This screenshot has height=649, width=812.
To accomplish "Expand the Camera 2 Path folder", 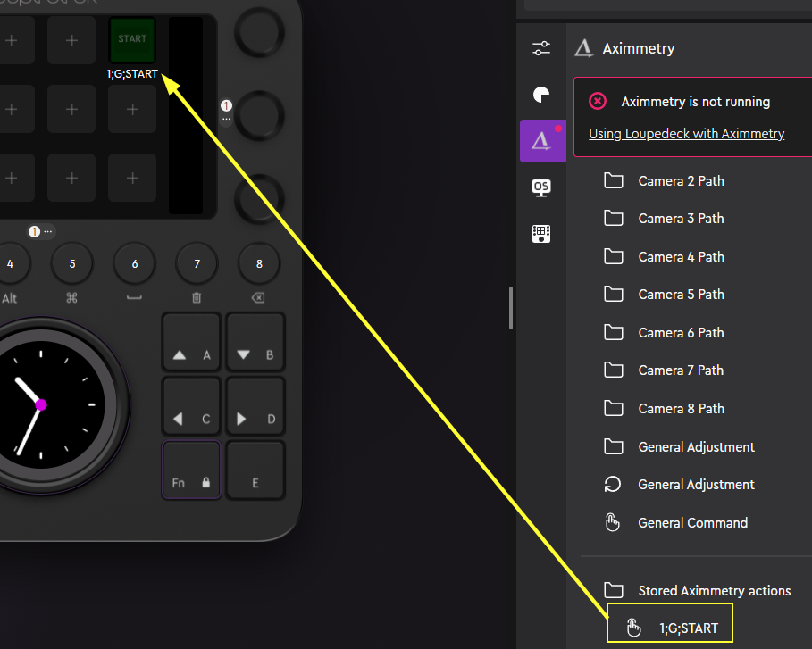I will (680, 181).
